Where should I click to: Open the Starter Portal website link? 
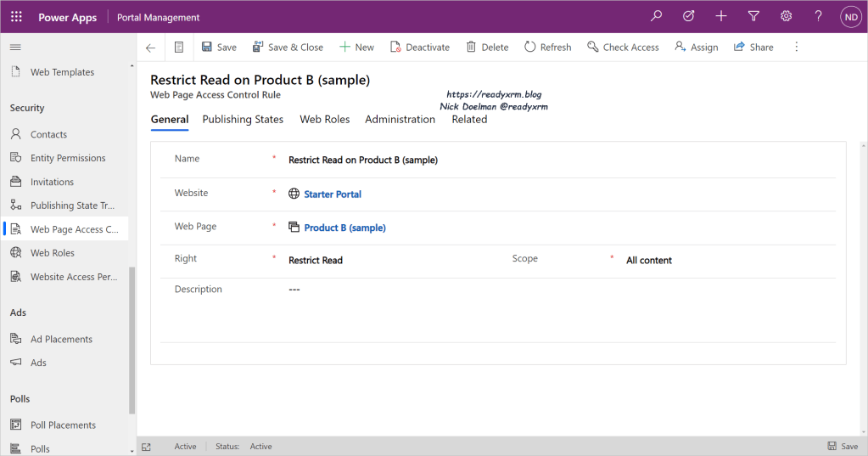point(333,194)
